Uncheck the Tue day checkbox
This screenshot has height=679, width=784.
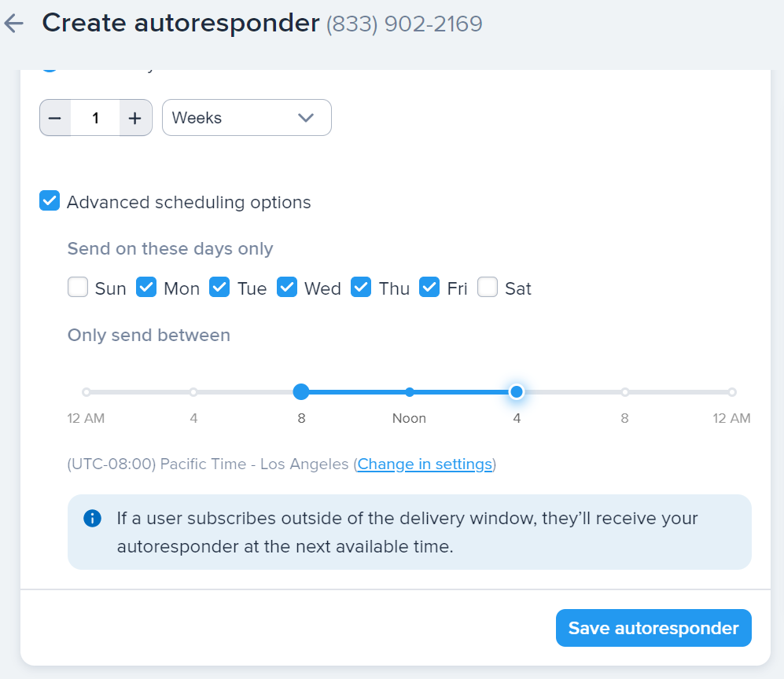pos(219,288)
